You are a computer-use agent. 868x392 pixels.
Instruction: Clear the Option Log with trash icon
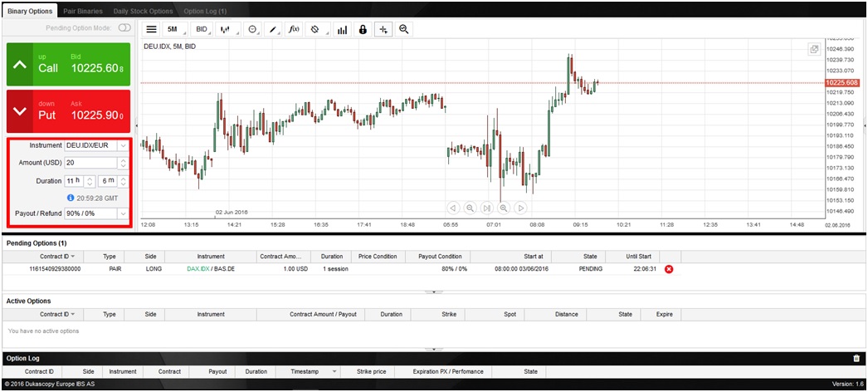click(x=856, y=358)
